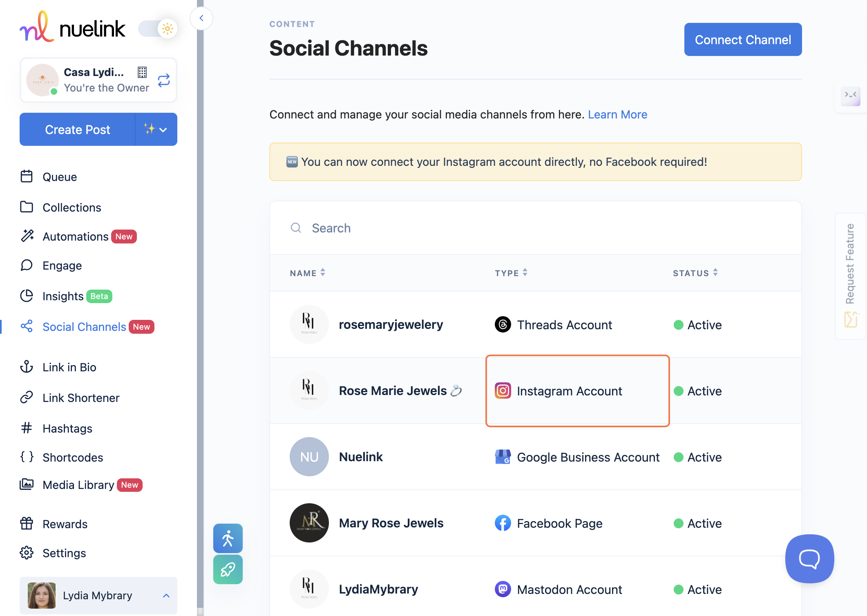Click Active status of rosemaryjewelery row
The image size is (867, 616).
tap(697, 325)
